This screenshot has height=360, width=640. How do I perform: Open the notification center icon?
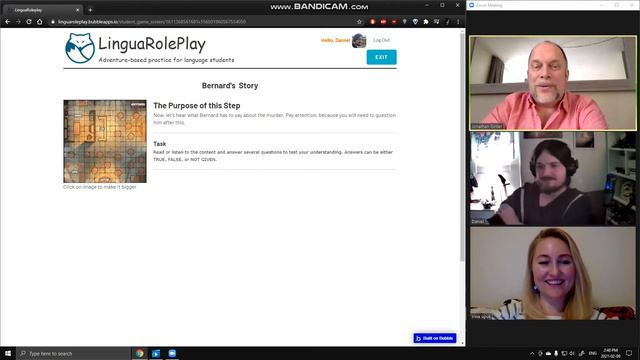point(629,353)
